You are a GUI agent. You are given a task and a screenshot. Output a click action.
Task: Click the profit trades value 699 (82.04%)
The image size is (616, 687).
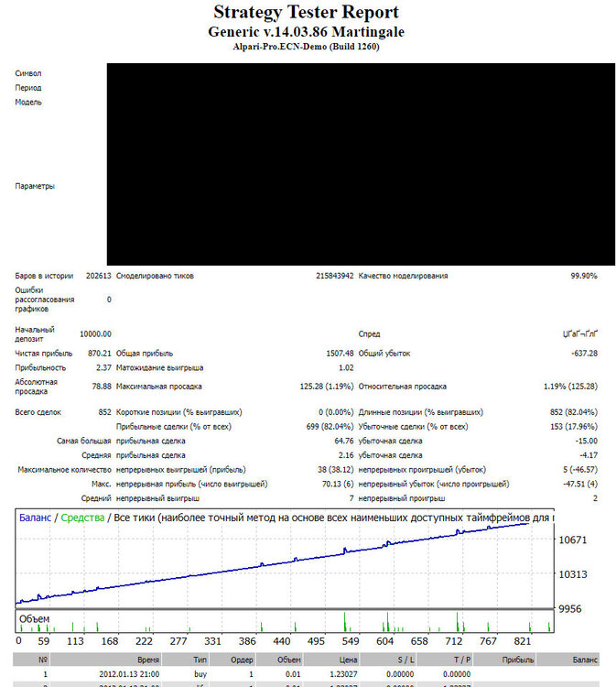330,427
